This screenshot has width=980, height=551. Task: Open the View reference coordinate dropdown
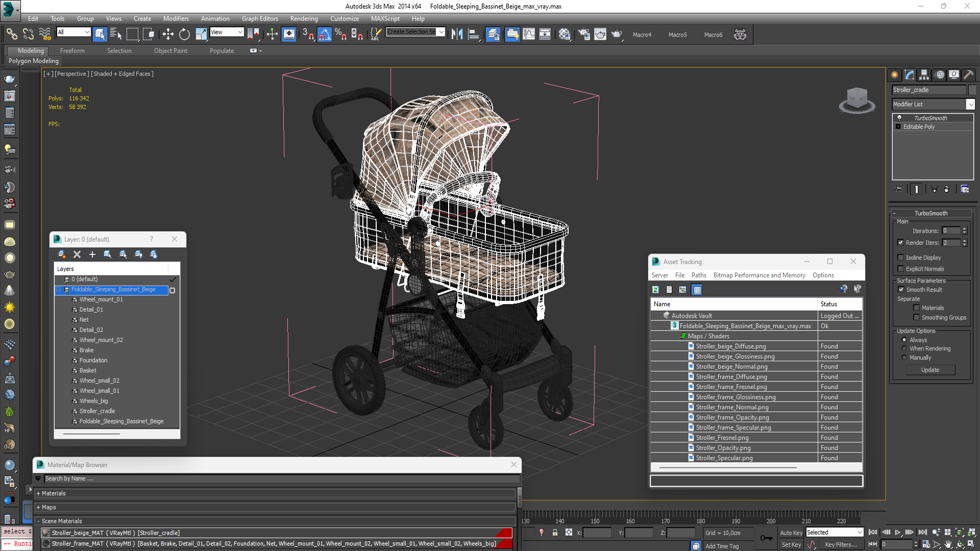coord(227,32)
